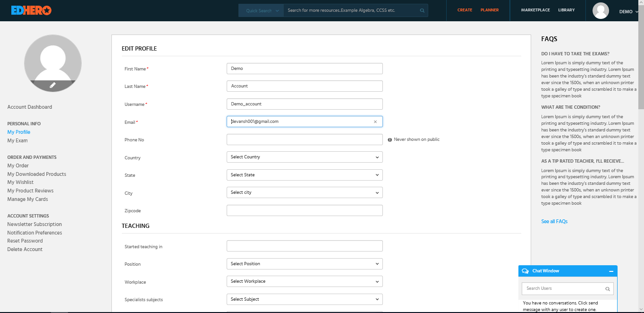Click the Phone No field

[305, 139]
